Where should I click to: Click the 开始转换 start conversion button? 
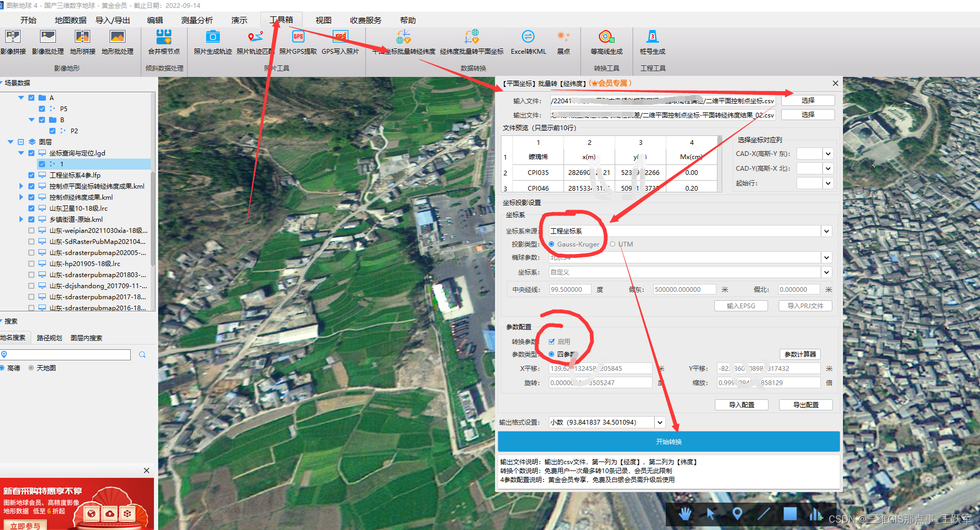tap(668, 441)
